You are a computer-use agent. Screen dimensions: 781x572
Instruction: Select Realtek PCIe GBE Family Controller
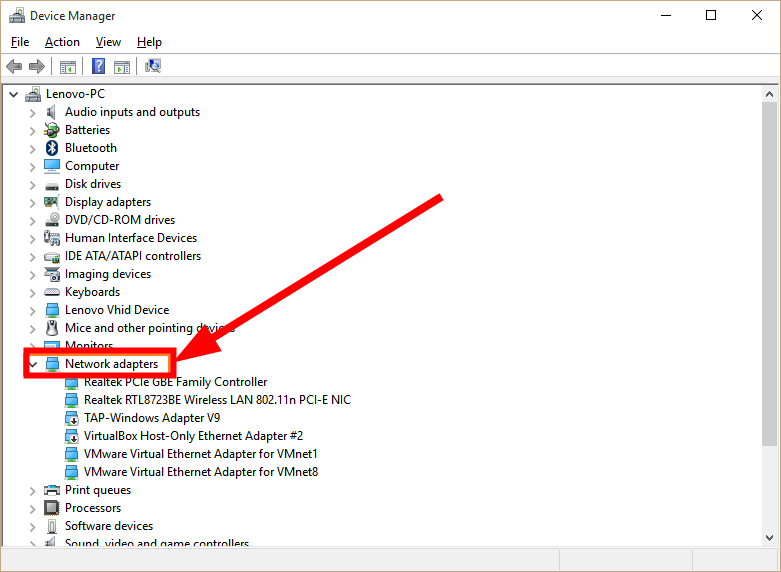[x=175, y=382]
